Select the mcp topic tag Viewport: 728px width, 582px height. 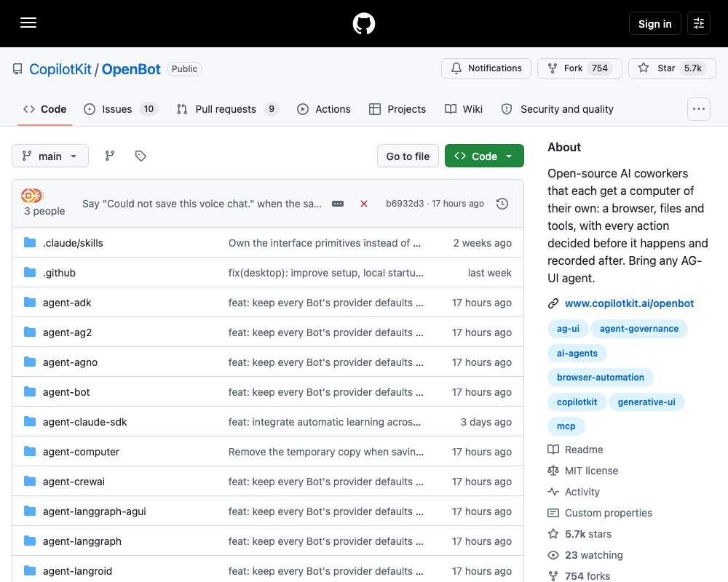[x=566, y=426]
